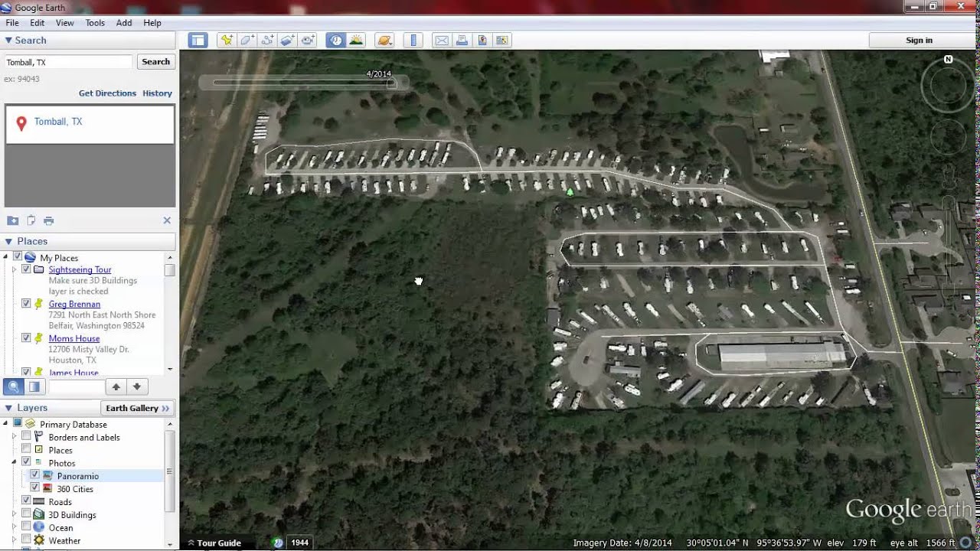Open the Earth Gallery button
The image size is (980, 551).
138,408
